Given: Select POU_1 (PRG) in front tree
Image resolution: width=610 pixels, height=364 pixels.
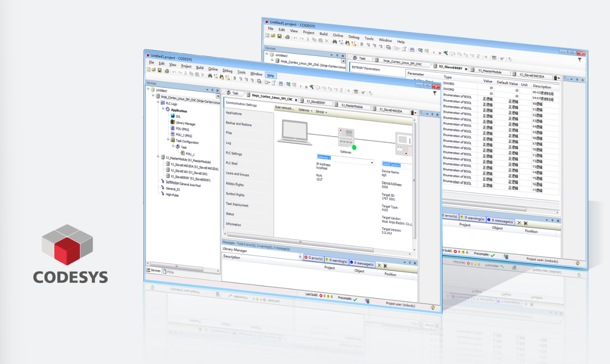Looking at the screenshot, I should [x=184, y=135].
